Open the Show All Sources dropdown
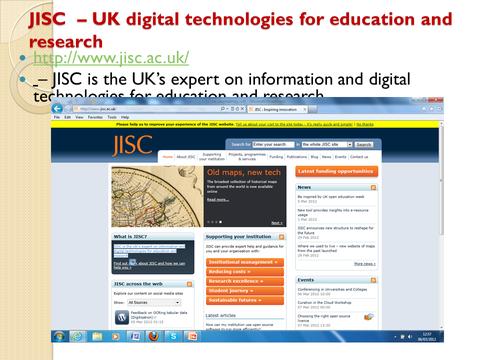The width and height of the screenshot is (480, 360). tap(154, 302)
